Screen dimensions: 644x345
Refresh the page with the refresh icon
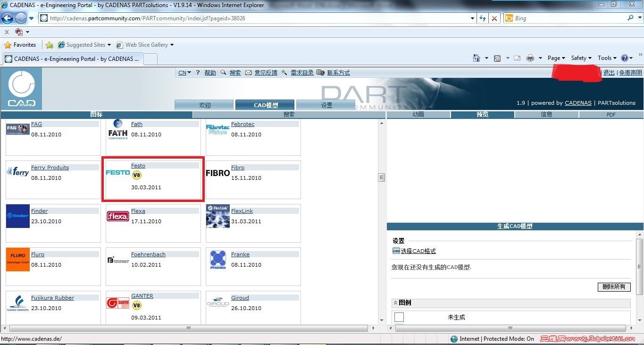[483, 18]
